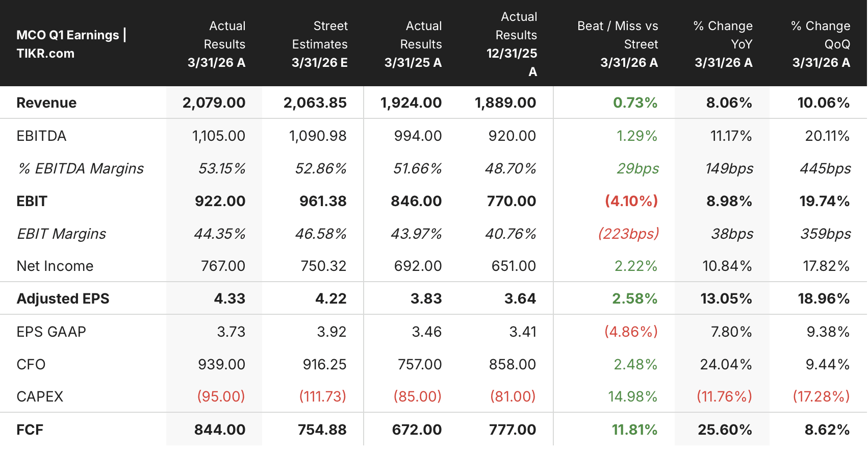Select Revenue actual value 2,079.00
The image size is (868, 450).
coord(214,103)
